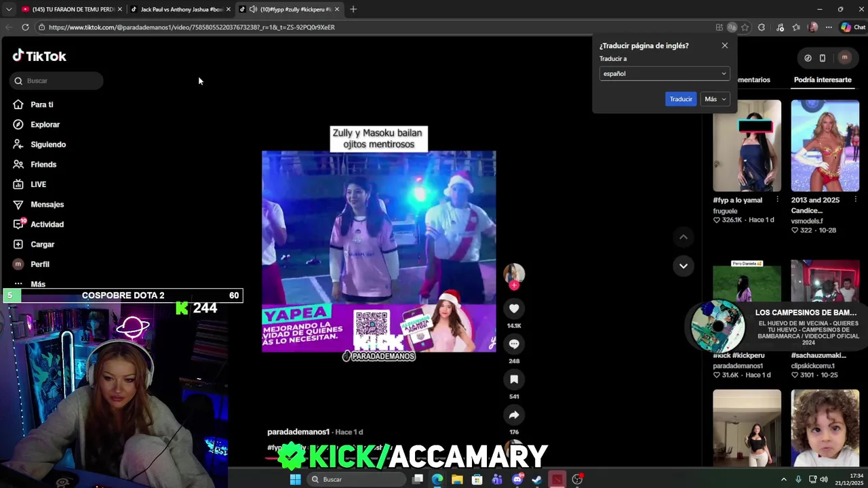Open the curly-haired child video thumbnail
868x488 pixels.
click(825, 428)
